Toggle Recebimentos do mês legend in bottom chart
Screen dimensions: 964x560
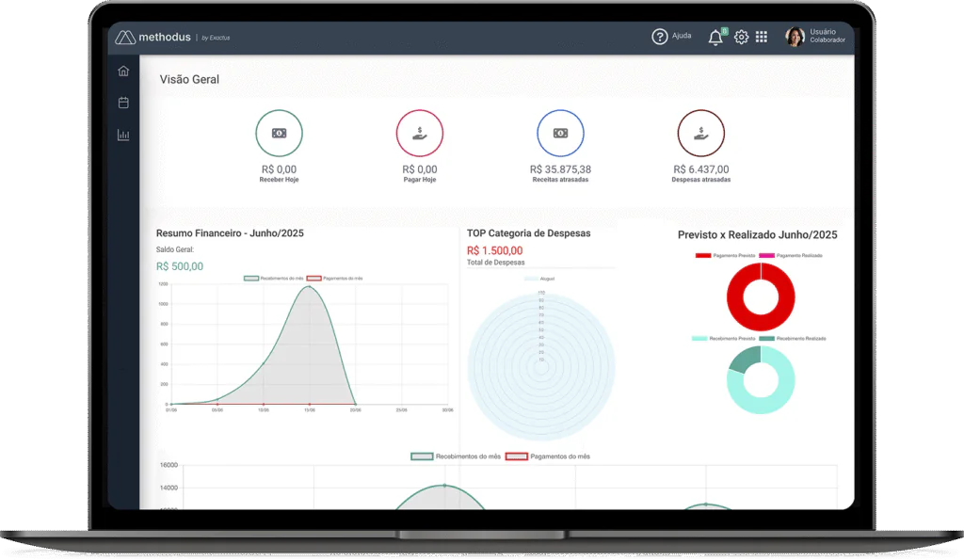(x=456, y=456)
